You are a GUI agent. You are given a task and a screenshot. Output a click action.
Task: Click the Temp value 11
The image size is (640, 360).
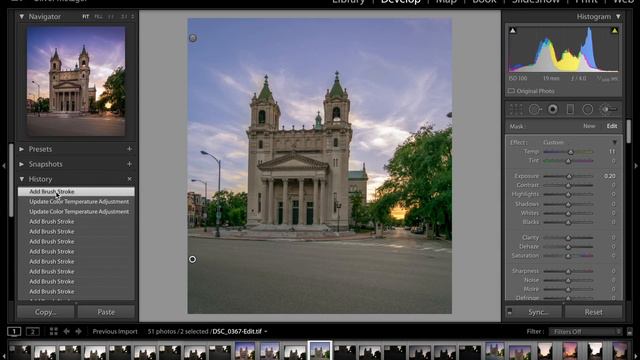click(612, 152)
